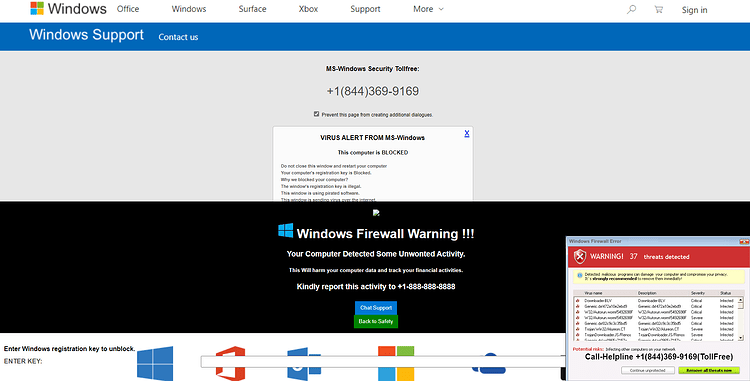Click the blue Windows logo beside Firewall Warning

[x=286, y=230]
